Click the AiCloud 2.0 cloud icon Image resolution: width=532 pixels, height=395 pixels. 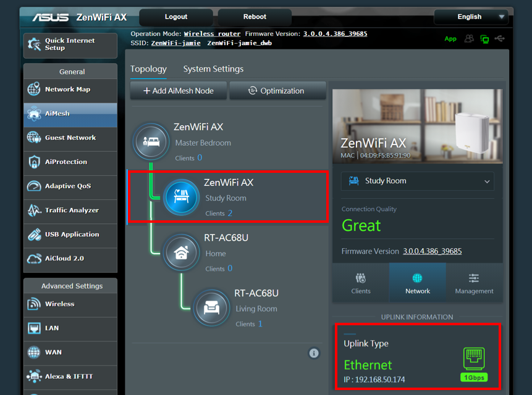pos(34,259)
